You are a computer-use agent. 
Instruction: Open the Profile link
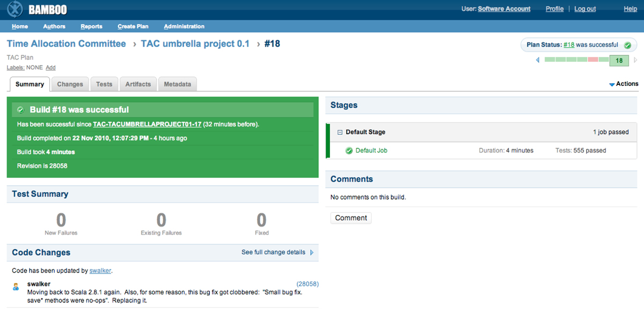[554, 9]
